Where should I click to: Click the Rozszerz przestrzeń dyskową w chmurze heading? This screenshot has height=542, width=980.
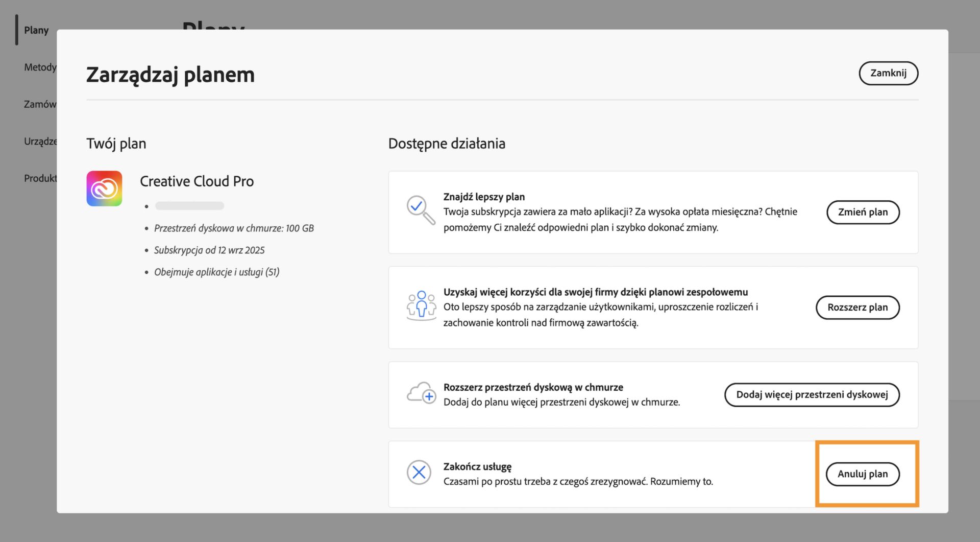tap(533, 387)
